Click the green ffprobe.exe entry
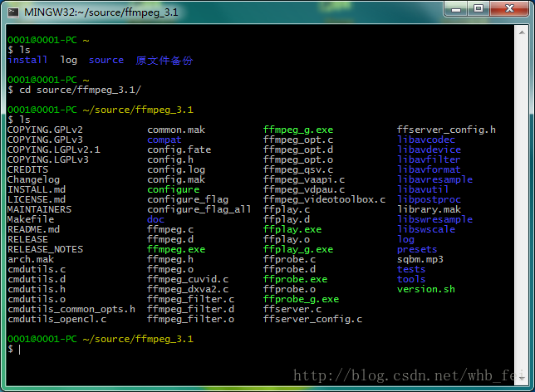Viewport: 535px width, 392px height. [295, 279]
